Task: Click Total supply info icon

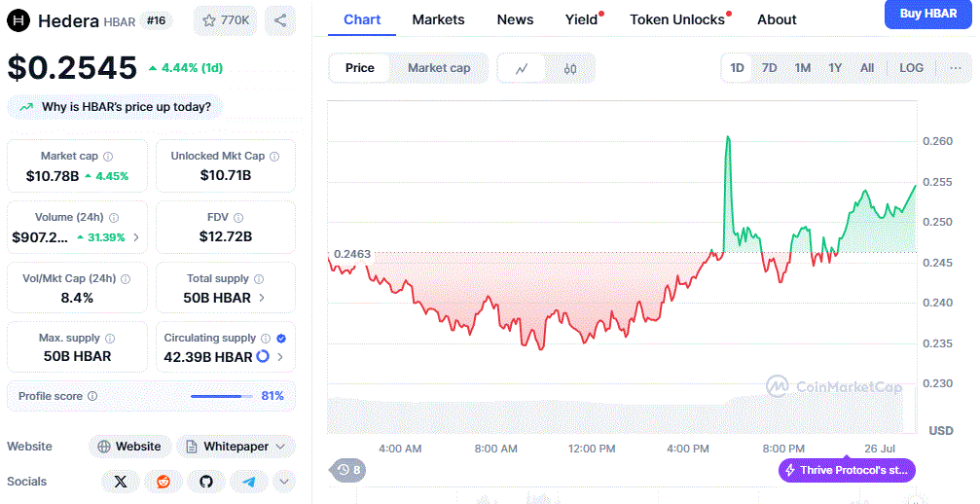Action: coord(259,278)
